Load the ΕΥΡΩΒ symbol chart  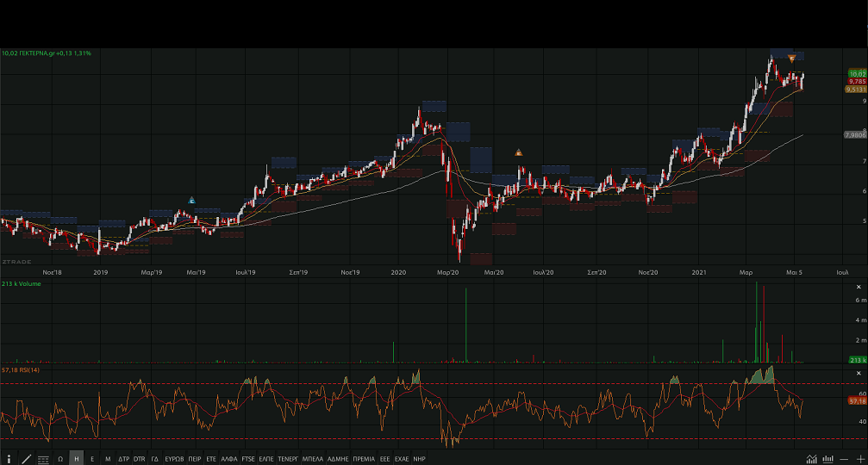click(174, 459)
